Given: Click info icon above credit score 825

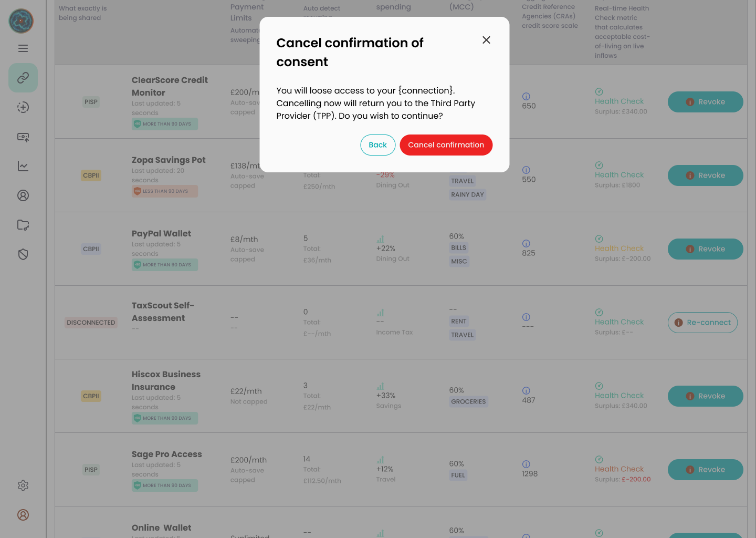Looking at the screenshot, I should click(526, 244).
